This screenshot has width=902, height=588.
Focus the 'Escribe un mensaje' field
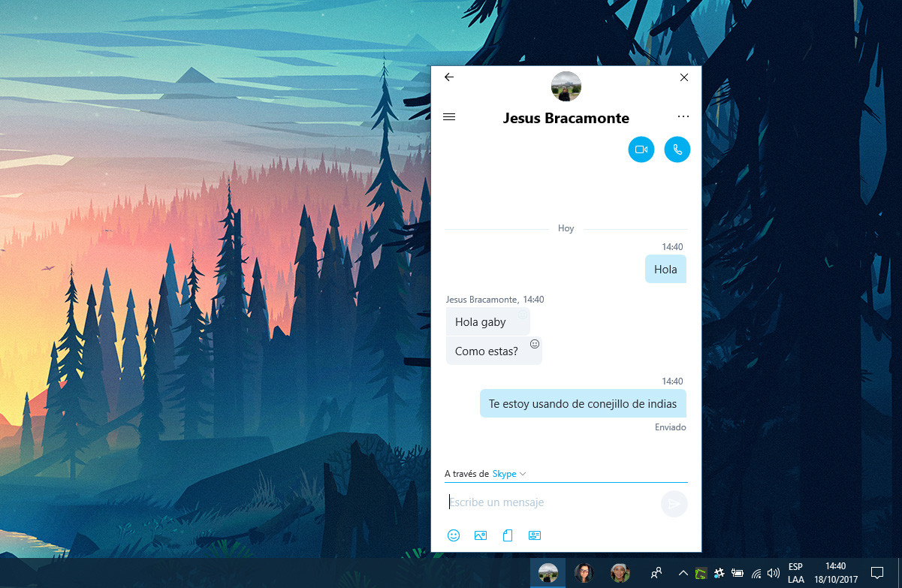552,502
